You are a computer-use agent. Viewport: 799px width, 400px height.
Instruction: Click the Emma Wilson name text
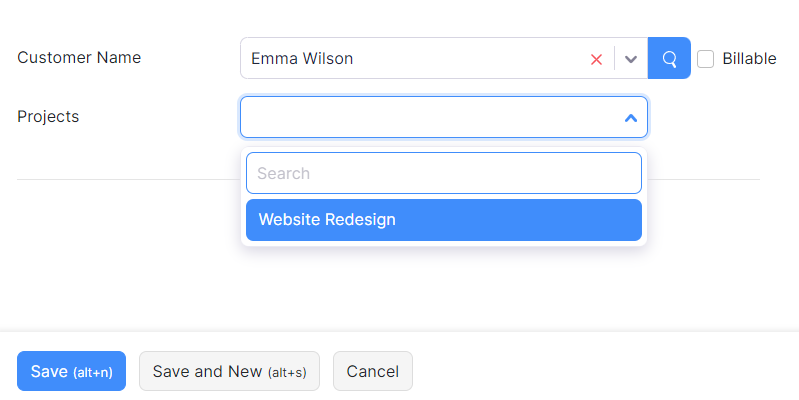(x=302, y=59)
